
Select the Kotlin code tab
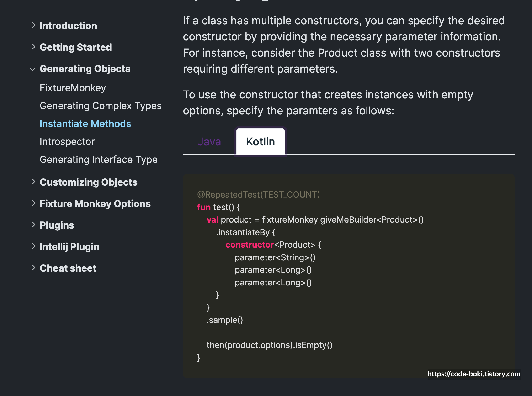[x=261, y=142]
